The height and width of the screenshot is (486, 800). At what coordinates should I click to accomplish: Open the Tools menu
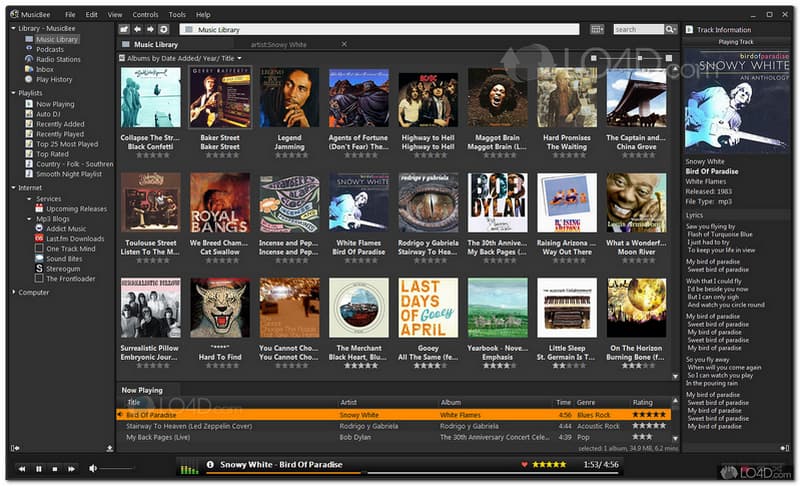pos(177,15)
